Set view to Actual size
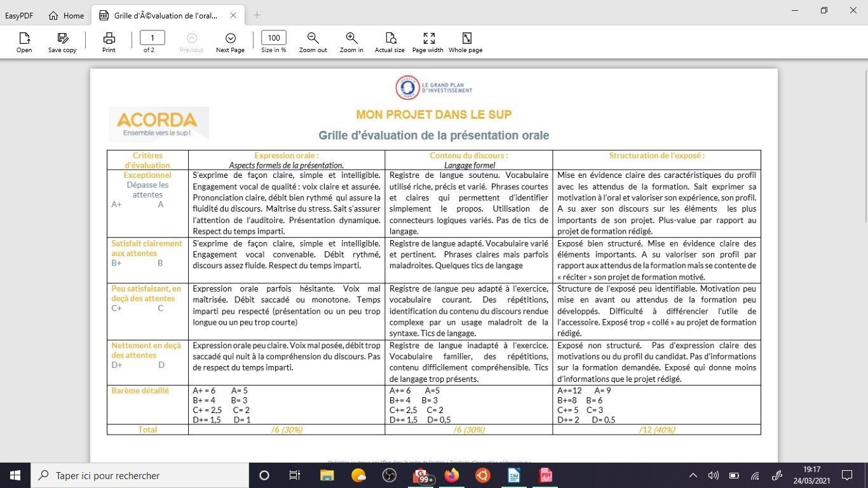Image resolution: width=868 pixels, height=488 pixels. [x=390, y=38]
